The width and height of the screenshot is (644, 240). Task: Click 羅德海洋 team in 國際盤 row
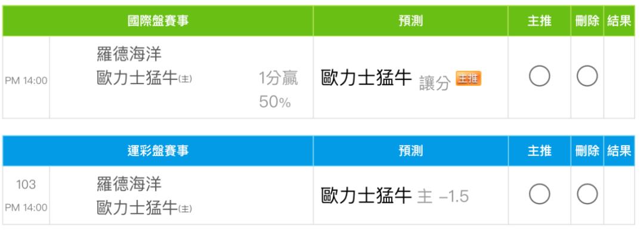pyautogui.click(x=129, y=55)
